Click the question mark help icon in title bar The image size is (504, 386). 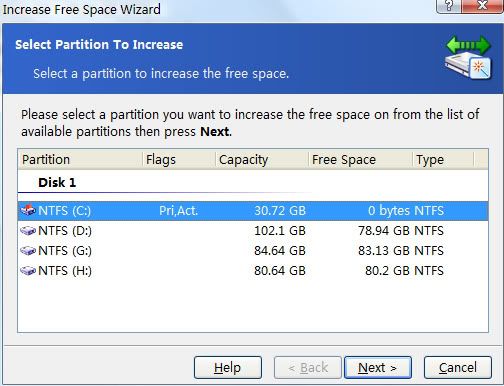pos(449,6)
